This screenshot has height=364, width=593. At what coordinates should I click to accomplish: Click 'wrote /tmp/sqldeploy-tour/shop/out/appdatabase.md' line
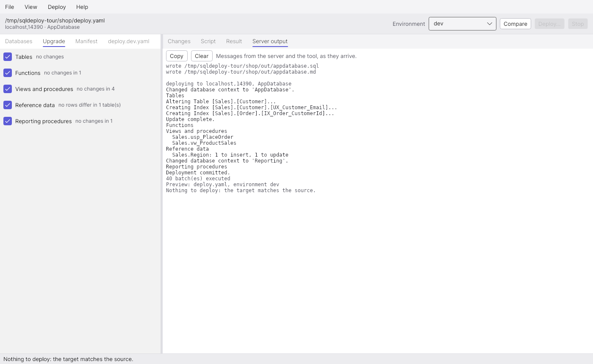coord(241,72)
